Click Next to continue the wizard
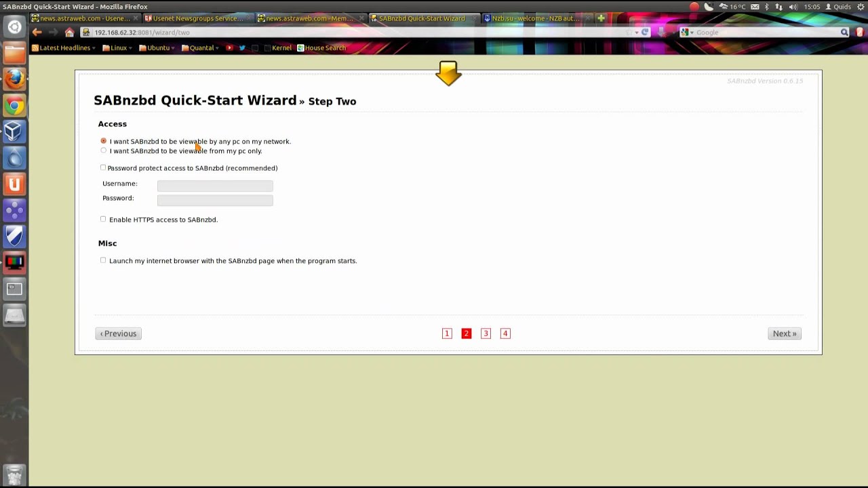Screen dimensions: 868x488 785,333
